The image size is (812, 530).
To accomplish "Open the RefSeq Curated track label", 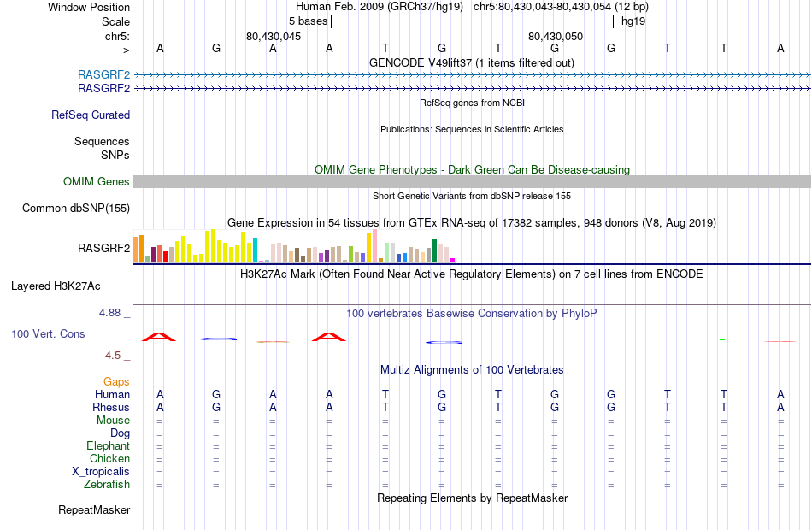I will pos(90,115).
